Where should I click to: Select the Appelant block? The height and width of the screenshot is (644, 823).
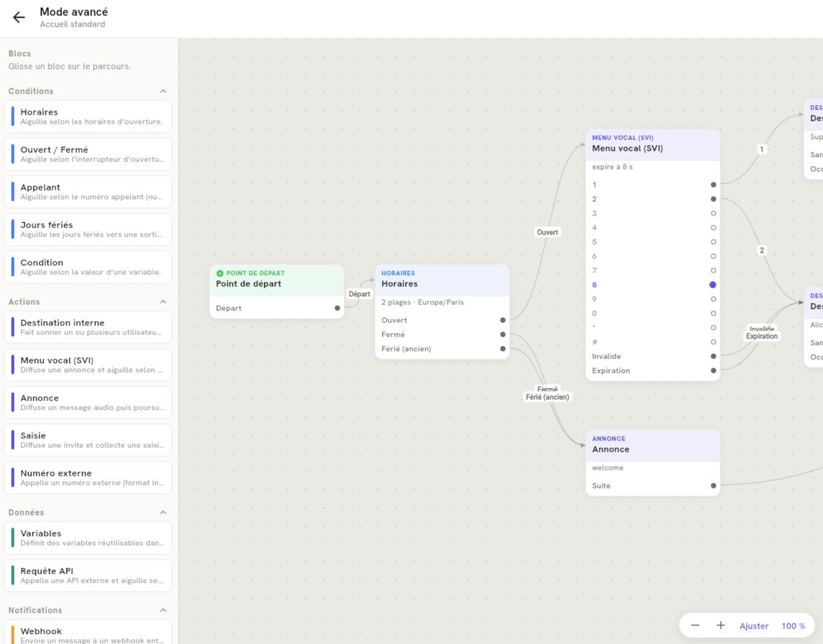tap(88, 192)
